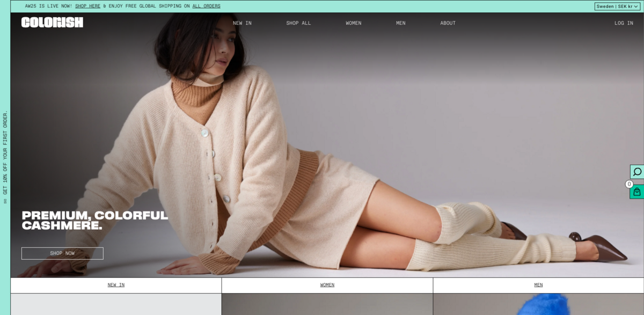This screenshot has width=644, height=315.
Task: Click the magnifier inside the mint search button
Action: [x=636, y=172]
